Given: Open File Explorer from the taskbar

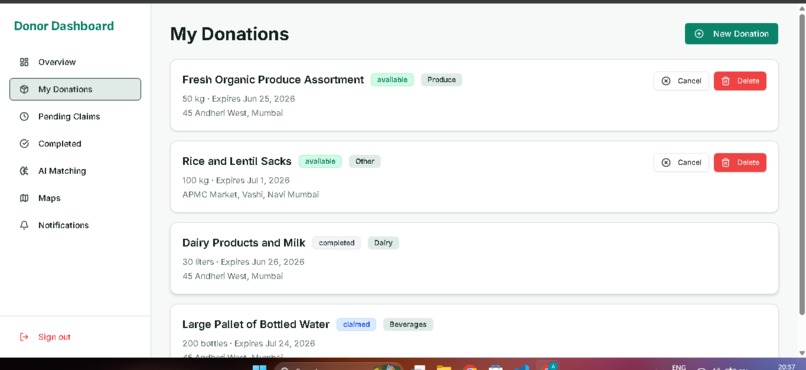Looking at the screenshot, I should click(x=444, y=368).
